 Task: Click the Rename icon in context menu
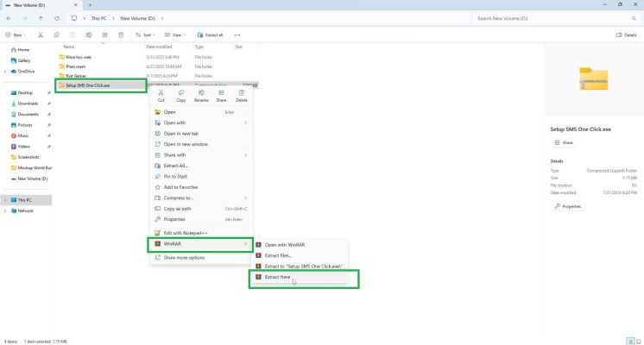201,93
